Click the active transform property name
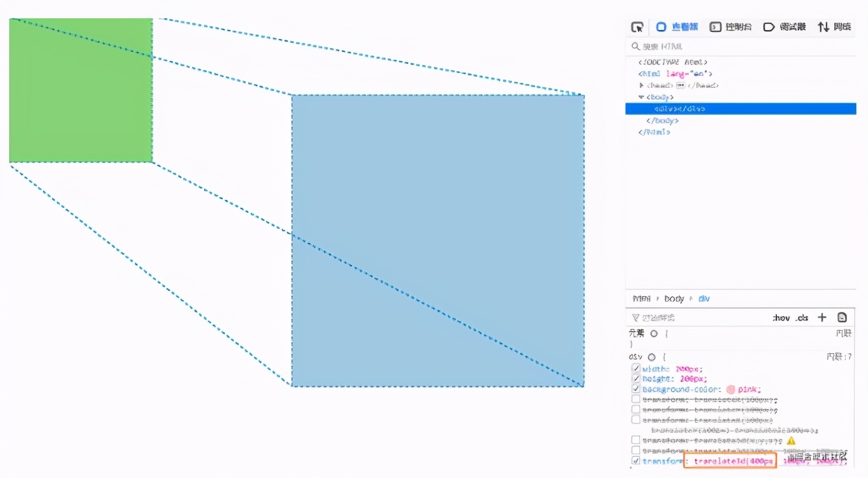Screen dimensions: 868x478 pos(662,461)
